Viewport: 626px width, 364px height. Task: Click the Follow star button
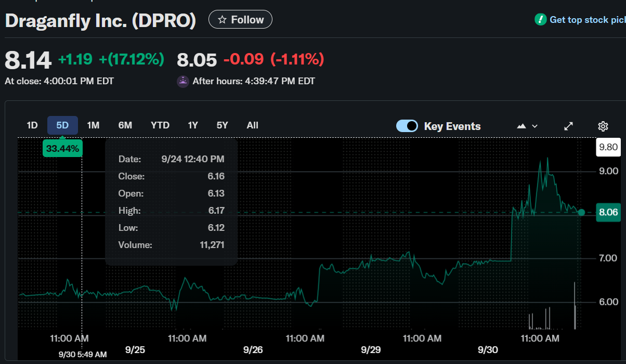240,20
